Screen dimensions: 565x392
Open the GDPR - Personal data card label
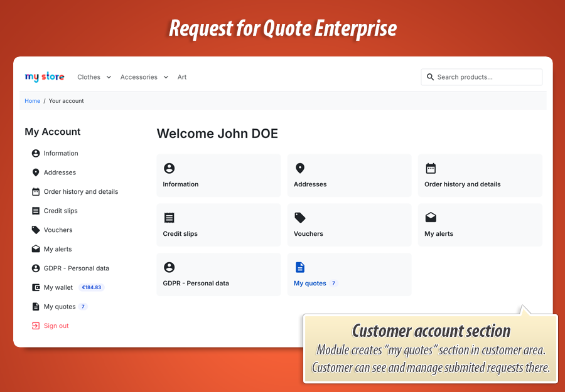(x=196, y=283)
